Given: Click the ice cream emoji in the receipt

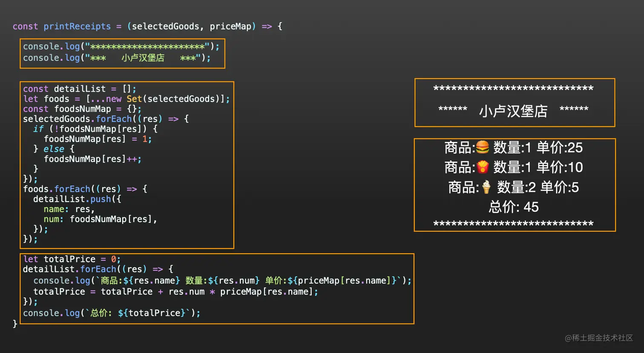Looking at the screenshot, I should click(x=486, y=187).
